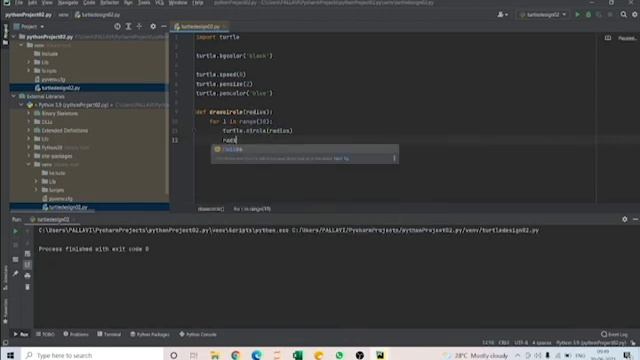
Task: Click the Collapse All icon in Project panel
Action: pos(139,27)
